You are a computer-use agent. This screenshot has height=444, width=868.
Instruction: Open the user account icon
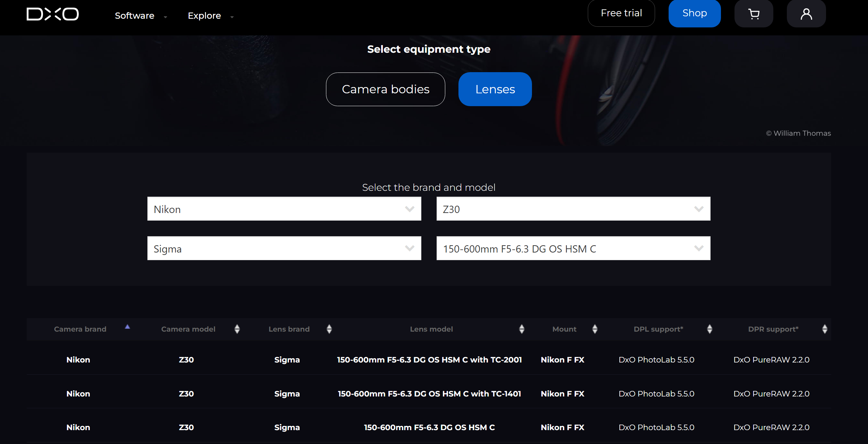pos(806,14)
